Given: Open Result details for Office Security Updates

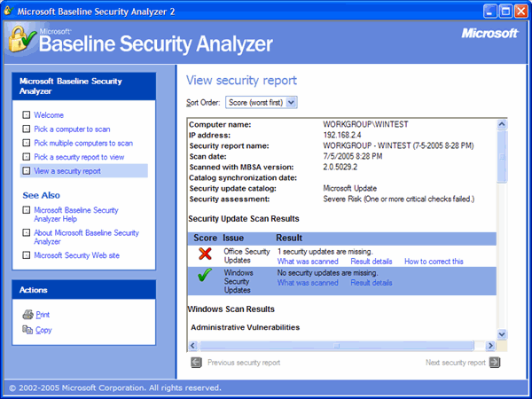Looking at the screenshot, I should pyautogui.click(x=372, y=262).
